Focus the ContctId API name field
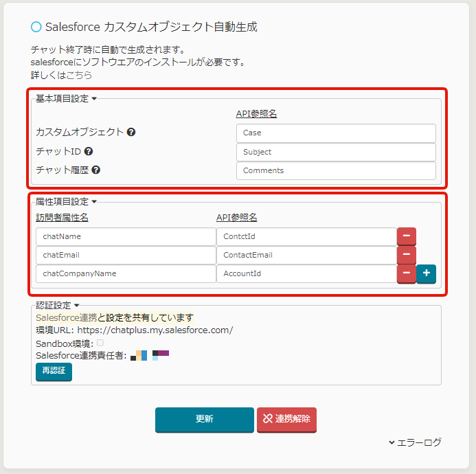Viewport: 476px width, 474px height. click(306, 236)
